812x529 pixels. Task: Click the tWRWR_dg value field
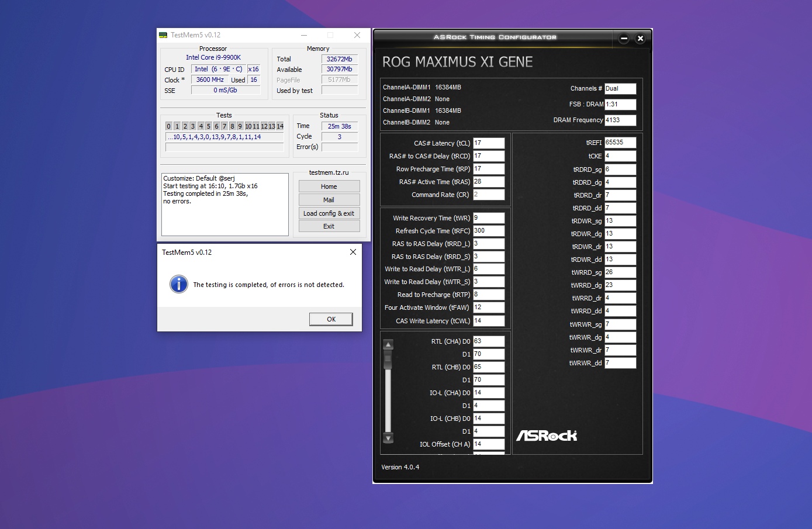coord(620,337)
